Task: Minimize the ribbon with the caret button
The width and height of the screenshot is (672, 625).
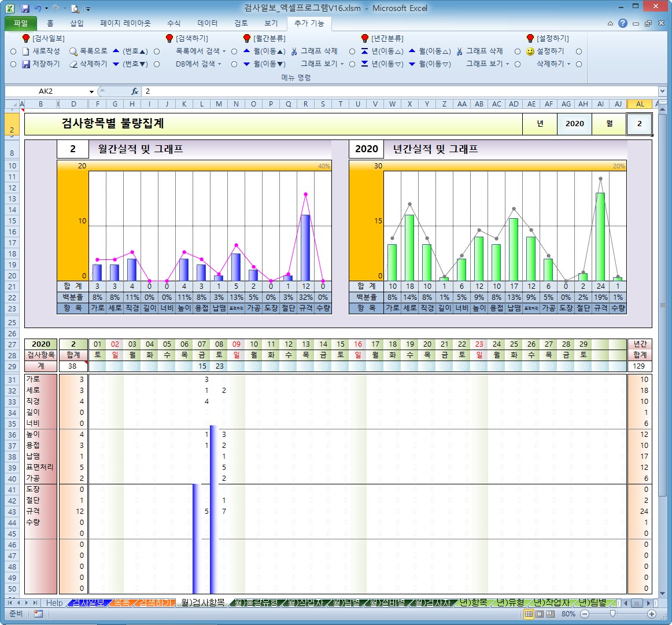Action: tap(610, 24)
